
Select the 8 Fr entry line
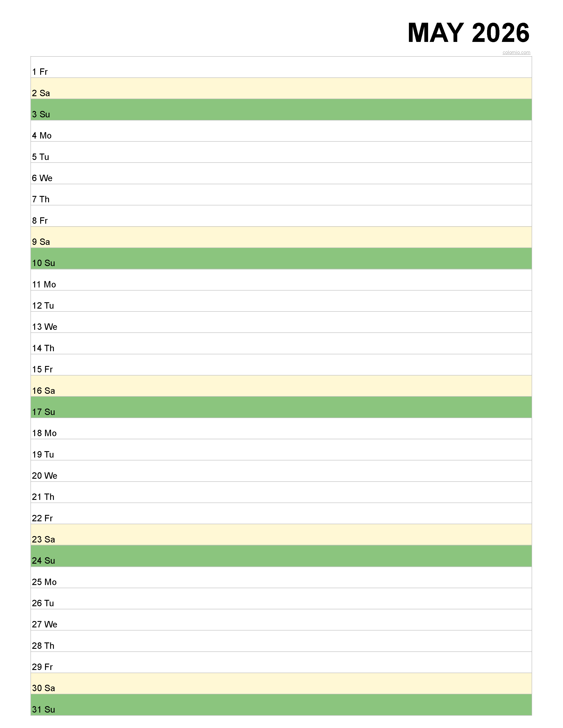click(x=281, y=216)
